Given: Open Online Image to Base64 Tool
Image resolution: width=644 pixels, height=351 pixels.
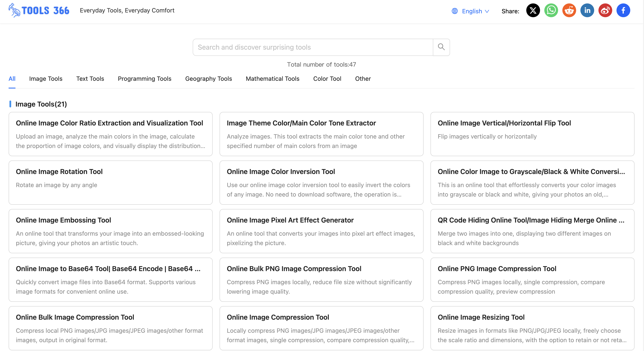Looking at the screenshot, I should [110, 279].
